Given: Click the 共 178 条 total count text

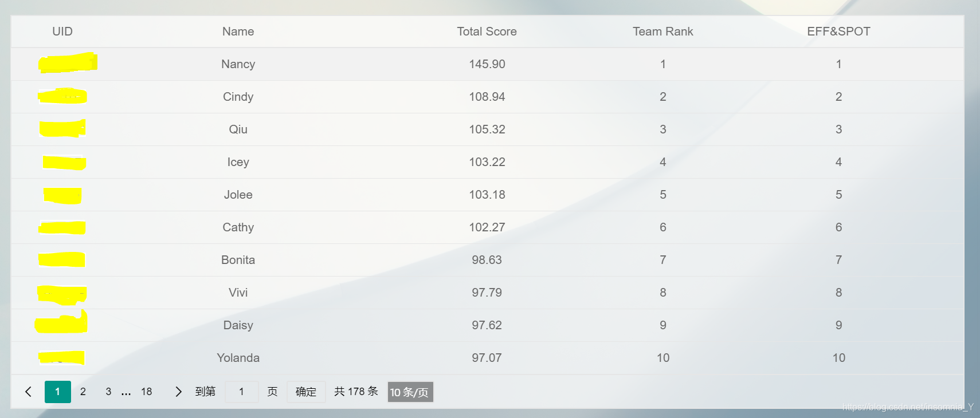Looking at the screenshot, I should pyautogui.click(x=356, y=392).
